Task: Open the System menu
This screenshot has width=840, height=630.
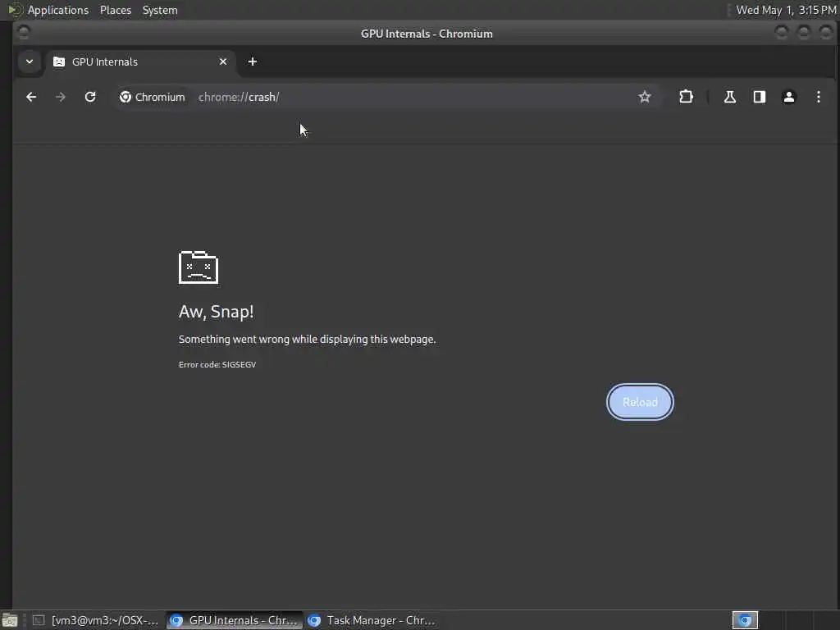Action: point(160,10)
